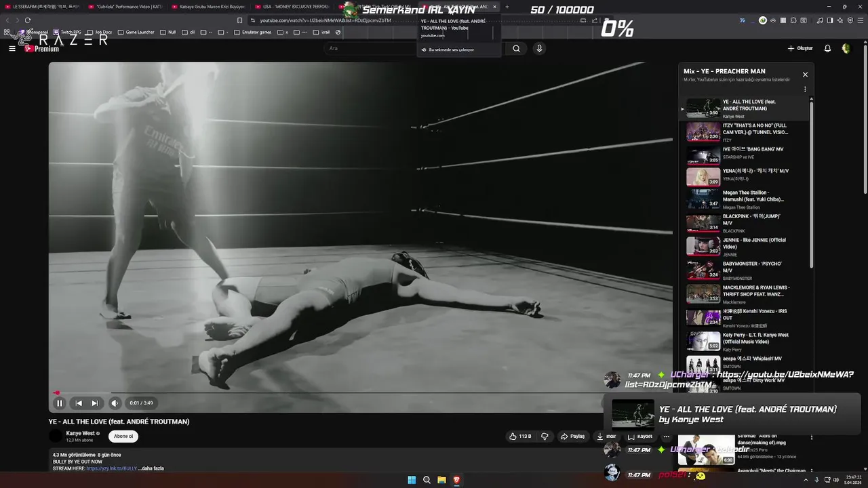
Task: Mute the video volume
Action: coord(115,403)
